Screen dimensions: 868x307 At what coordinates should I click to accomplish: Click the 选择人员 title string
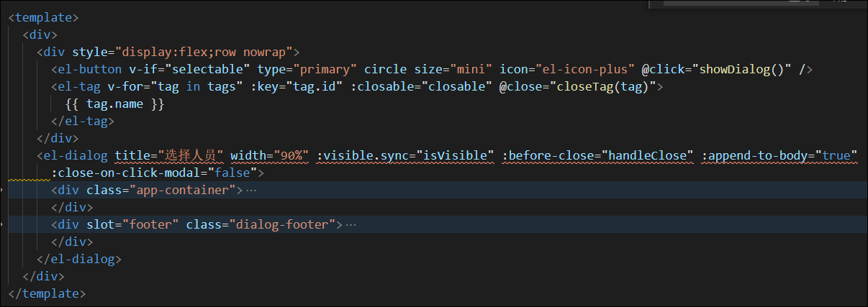pos(194,156)
